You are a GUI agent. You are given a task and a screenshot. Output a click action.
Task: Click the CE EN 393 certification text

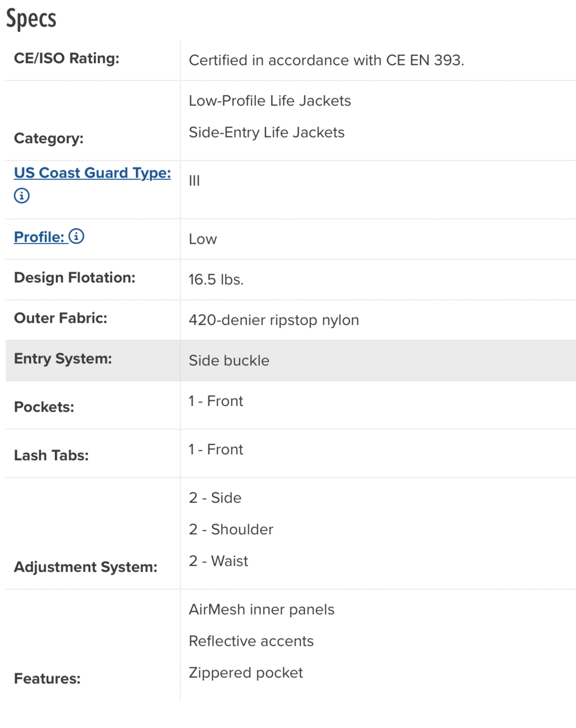point(326,60)
